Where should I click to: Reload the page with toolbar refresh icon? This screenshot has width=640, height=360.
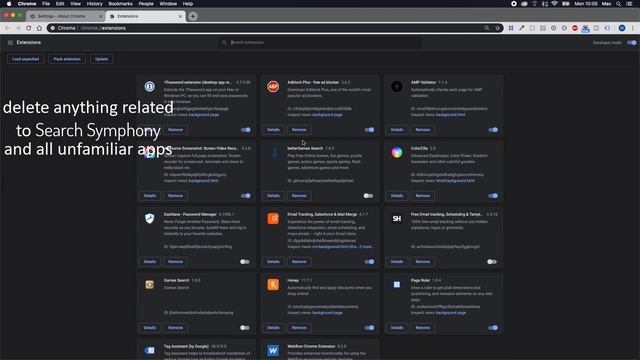pos(29,28)
